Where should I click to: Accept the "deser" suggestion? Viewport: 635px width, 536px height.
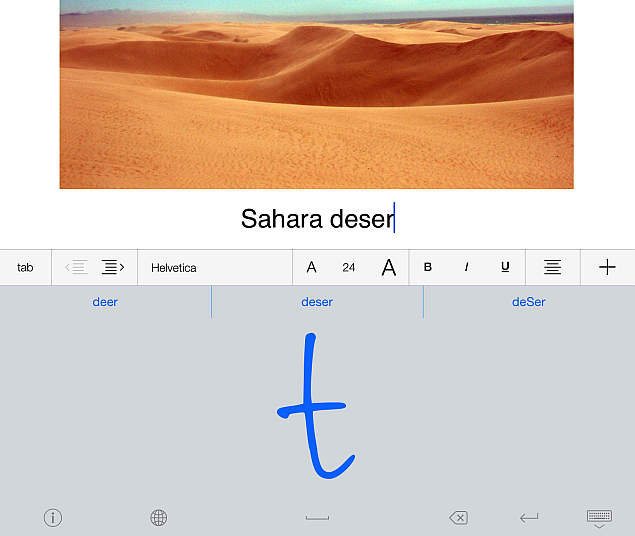click(317, 302)
